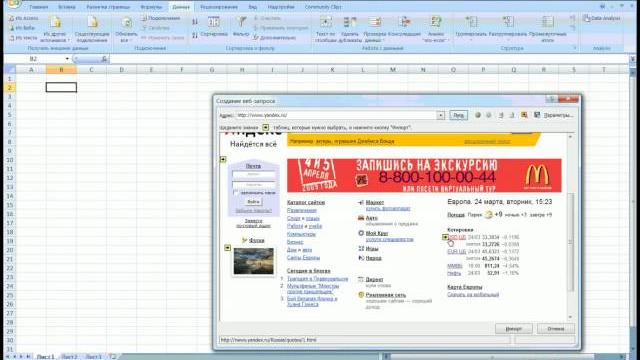Click the EUR ЦБ quote link
Image resolution: width=640 pixels, height=360 pixels.
pos(456,252)
